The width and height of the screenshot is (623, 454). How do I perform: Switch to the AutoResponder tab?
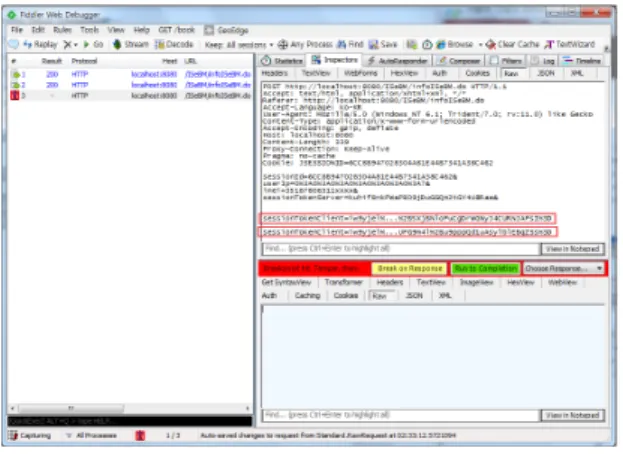coord(397,61)
